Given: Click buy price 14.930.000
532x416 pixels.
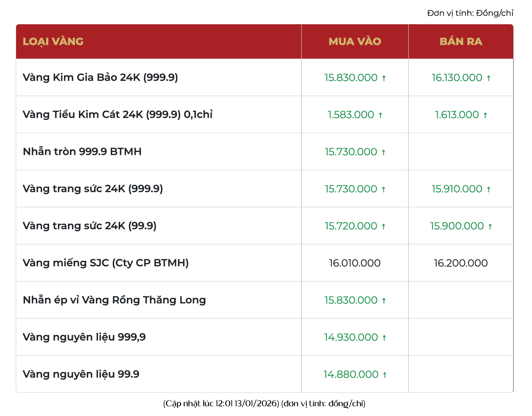Looking at the screenshot, I should point(351,338).
